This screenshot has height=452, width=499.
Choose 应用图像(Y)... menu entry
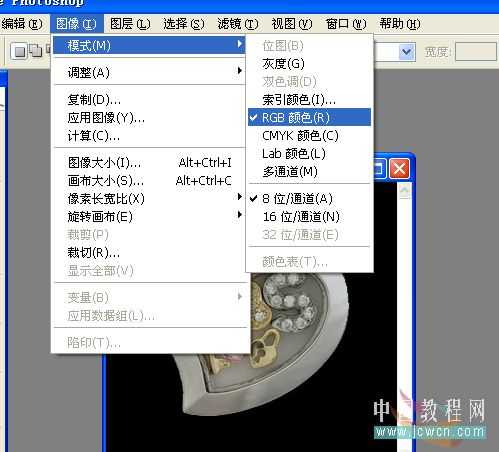(x=149, y=118)
